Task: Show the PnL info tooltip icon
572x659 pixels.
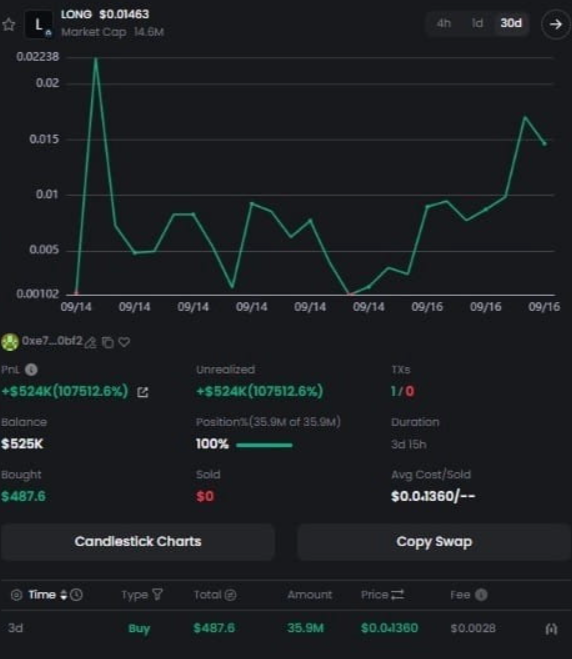Action: (31, 369)
